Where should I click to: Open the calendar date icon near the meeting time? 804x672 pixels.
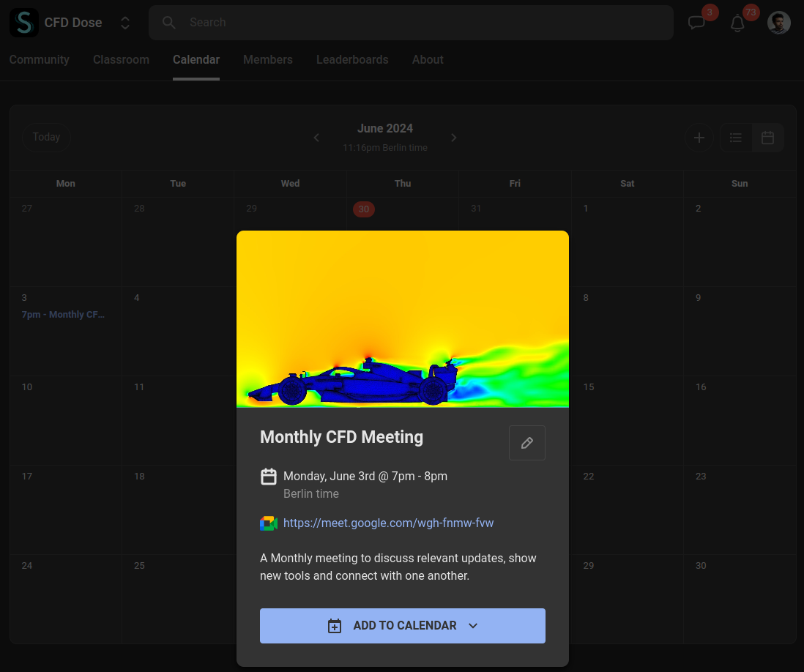coord(268,476)
